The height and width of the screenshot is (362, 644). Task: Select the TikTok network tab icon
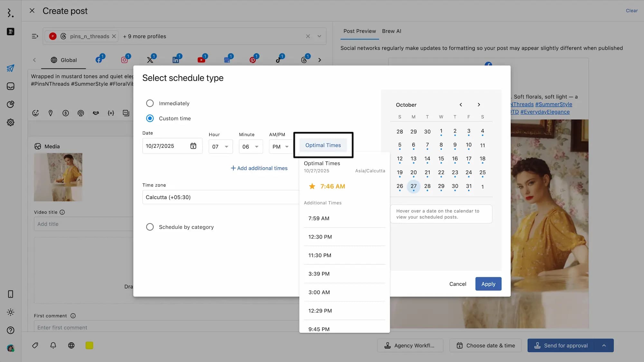(279, 60)
